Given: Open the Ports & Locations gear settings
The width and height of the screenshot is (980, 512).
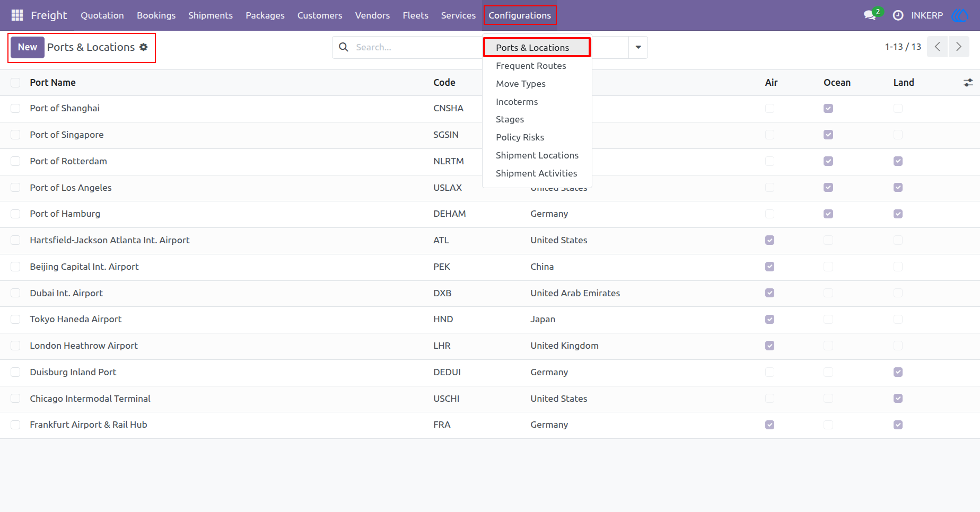Looking at the screenshot, I should (x=144, y=47).
